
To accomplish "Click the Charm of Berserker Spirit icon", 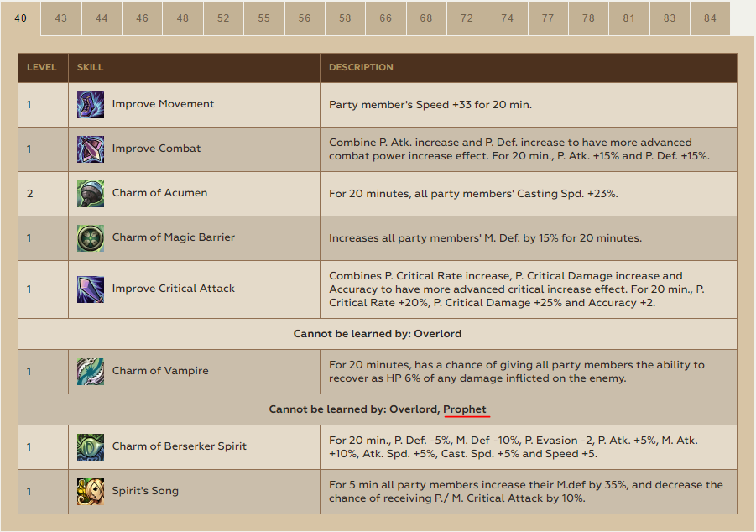I will pyautogui.click(x=91, y=447).
